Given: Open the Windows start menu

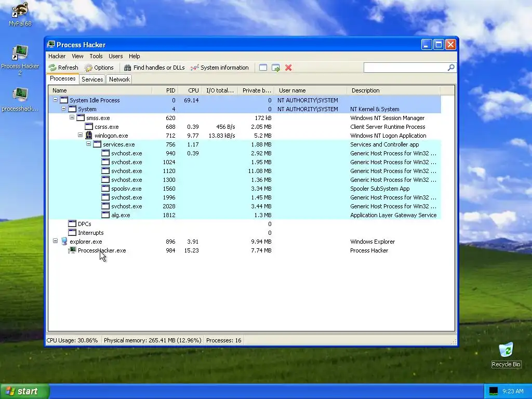Looking at the screenshot, I should pyautogui.click(x=25, y=391).
